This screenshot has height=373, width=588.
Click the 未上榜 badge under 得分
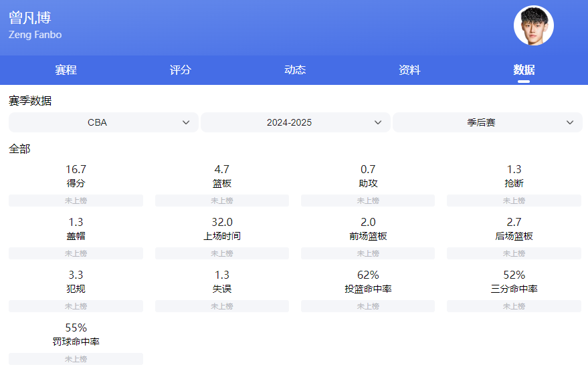click(76, 201)
